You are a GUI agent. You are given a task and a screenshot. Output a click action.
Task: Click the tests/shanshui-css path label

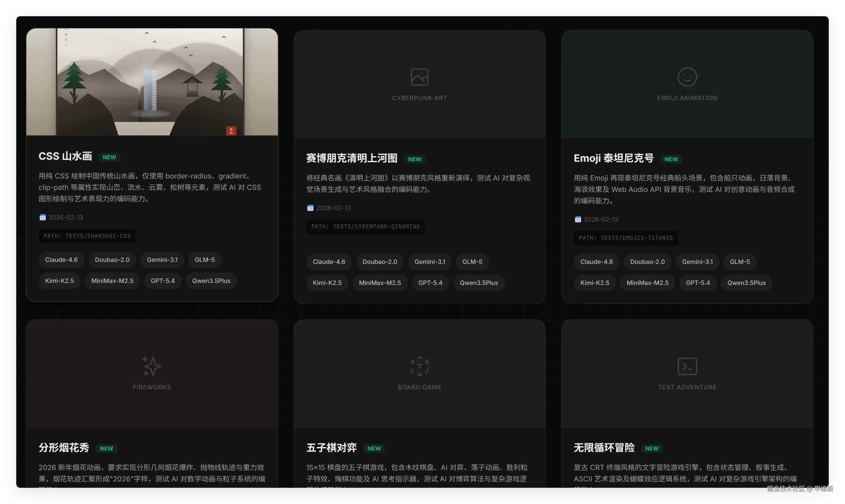tap(87, 236)
